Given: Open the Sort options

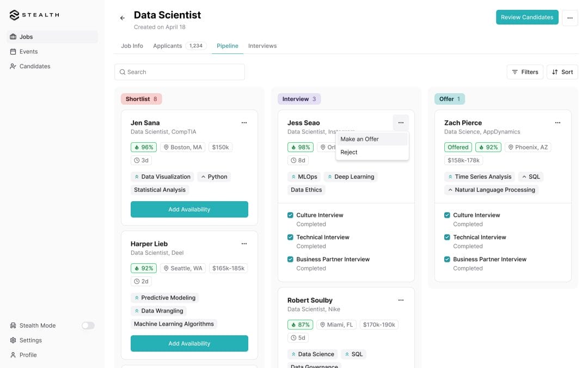Looking at the screenshot, I should (x=562, y=72).
